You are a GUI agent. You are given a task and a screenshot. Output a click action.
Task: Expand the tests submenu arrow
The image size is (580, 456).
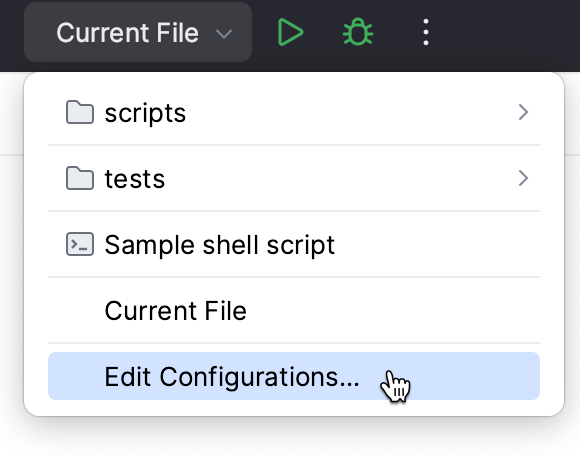point(523,178)
